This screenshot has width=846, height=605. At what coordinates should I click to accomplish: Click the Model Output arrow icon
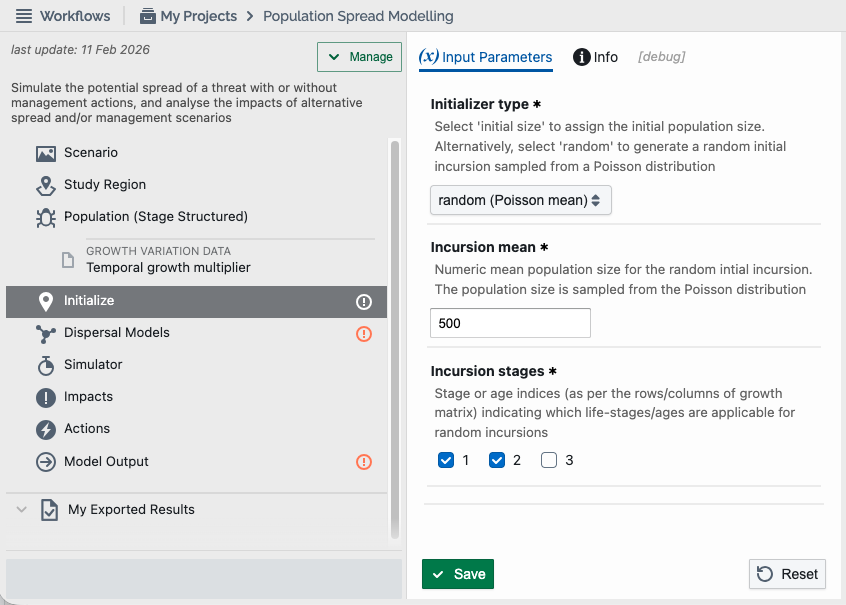point(46,462)
